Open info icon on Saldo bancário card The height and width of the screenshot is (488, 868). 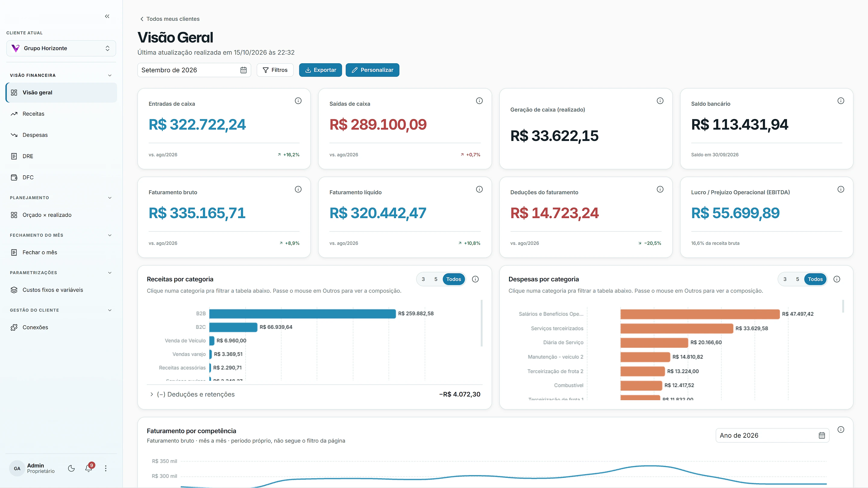(x=841, y=101)
